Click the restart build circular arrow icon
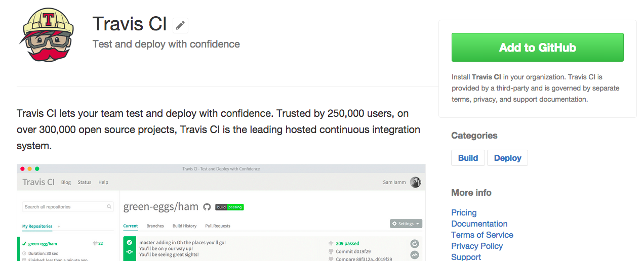The width and height of the screenshot is (644, 261). click(415, 244)
